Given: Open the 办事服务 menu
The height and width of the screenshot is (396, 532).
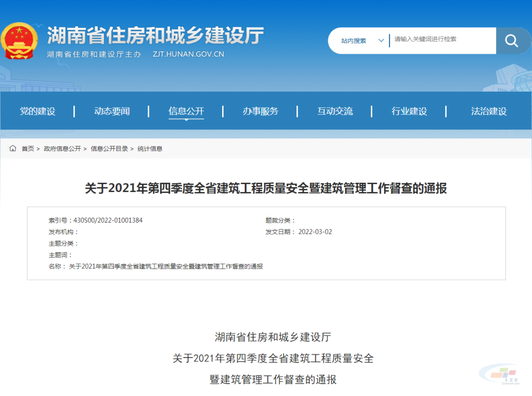Looking at the screenshot, I should click(x=261, y=111).
